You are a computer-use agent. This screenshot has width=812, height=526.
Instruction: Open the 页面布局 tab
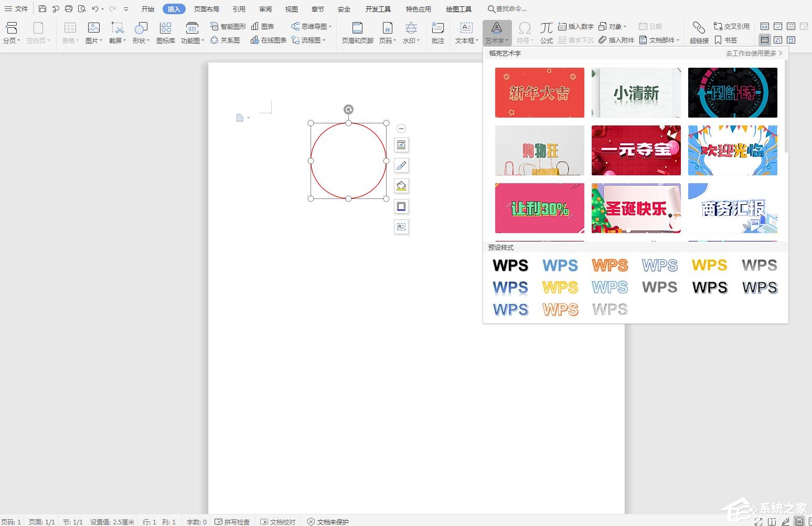[x=206, y=8]
